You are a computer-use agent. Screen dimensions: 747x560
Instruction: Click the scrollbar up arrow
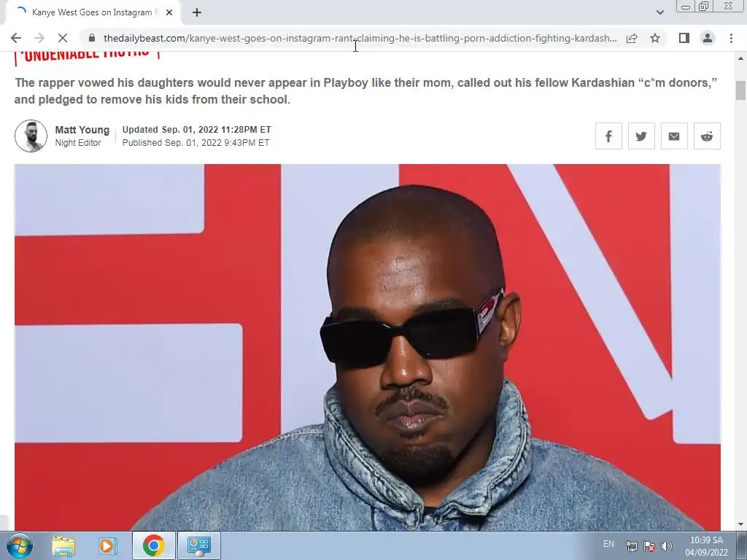740,58
